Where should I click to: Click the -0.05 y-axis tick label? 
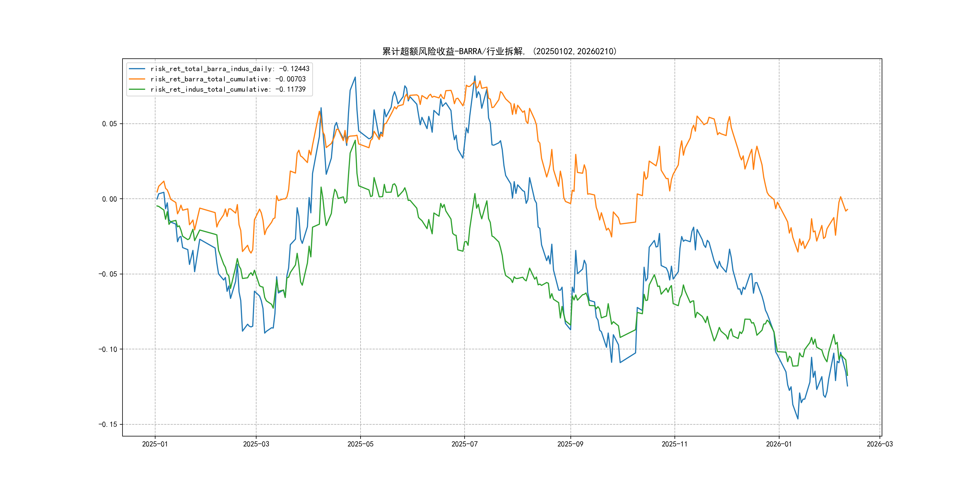tap(108, 274)
